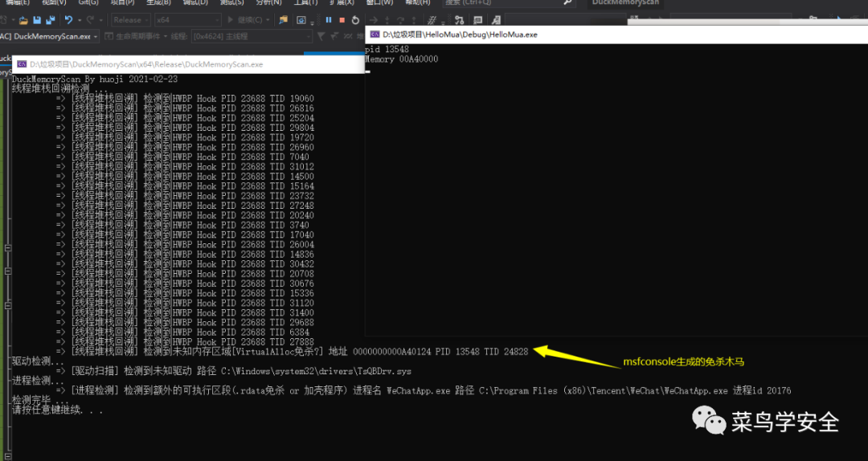Click the HWBP Hook line with TID 3740

pos(182,225)
